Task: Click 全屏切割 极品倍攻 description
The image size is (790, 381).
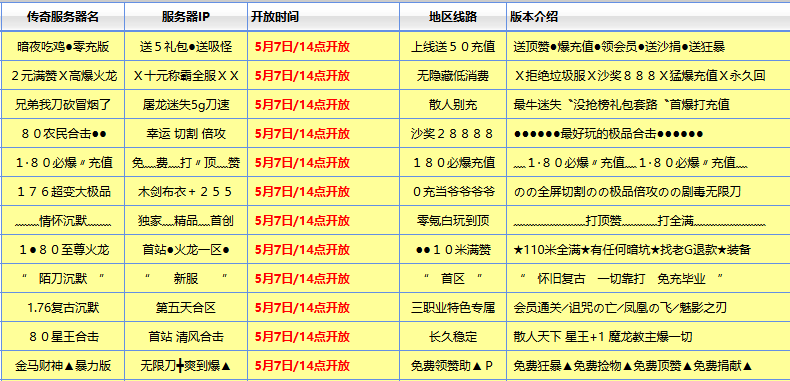Action: click(x=627, y=192)
